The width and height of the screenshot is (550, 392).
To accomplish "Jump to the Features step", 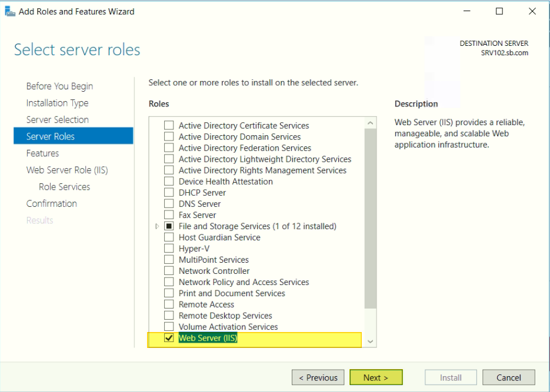I will coord(42,153).
